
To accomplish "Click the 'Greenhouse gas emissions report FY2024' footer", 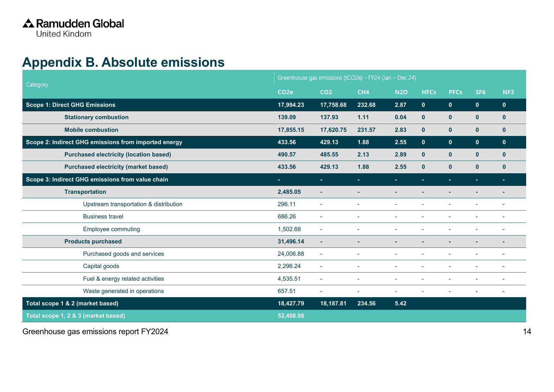I will [95, 332].
